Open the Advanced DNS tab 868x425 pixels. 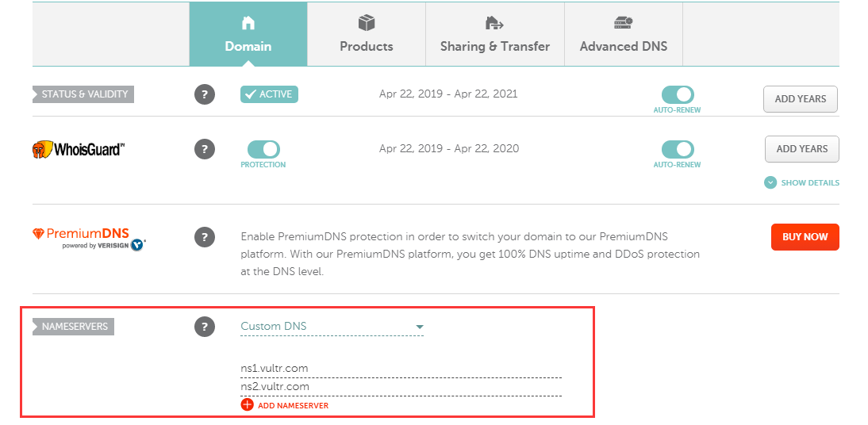624,34
